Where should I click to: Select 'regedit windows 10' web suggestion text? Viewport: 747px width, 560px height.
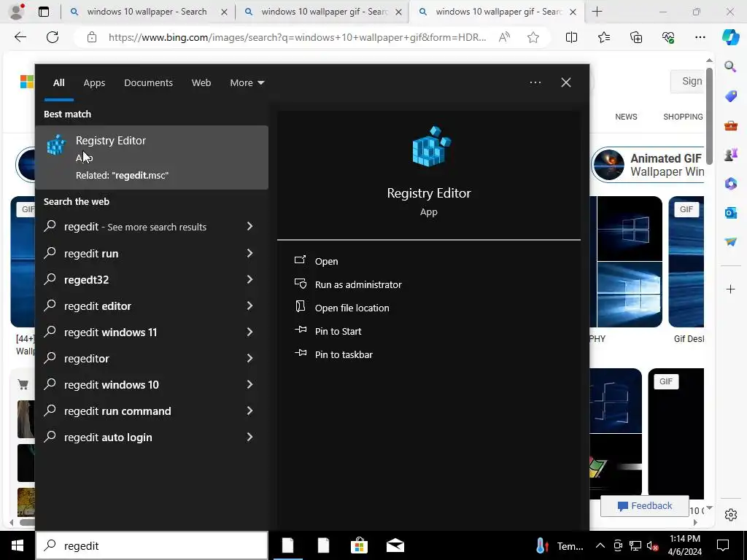tap(112, 384)
